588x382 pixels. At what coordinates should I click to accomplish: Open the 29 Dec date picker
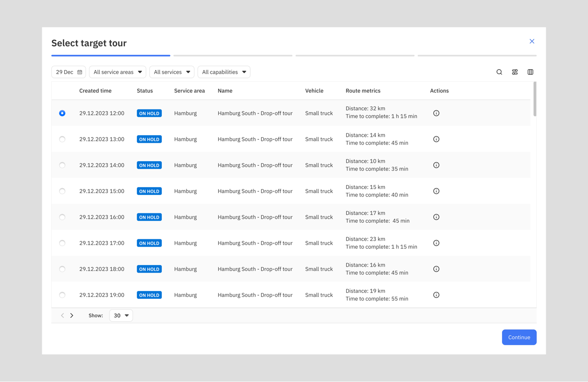(69, 72)
